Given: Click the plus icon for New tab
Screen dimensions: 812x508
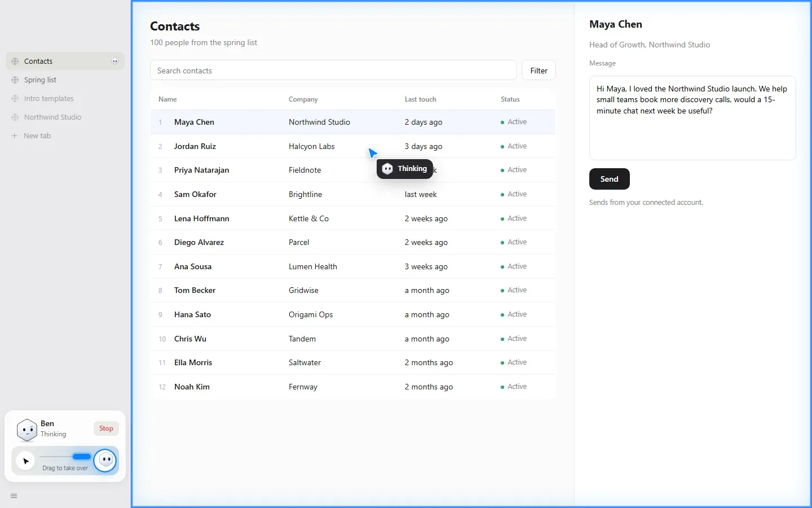Looking at the screenshot, I should [x=15, y=135].
